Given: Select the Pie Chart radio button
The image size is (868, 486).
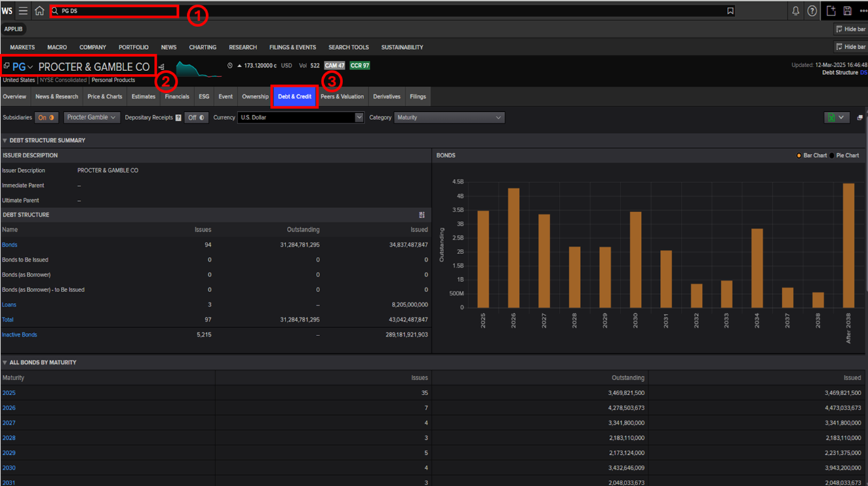Looking at the screenshot, I should (x=832, y=155).
